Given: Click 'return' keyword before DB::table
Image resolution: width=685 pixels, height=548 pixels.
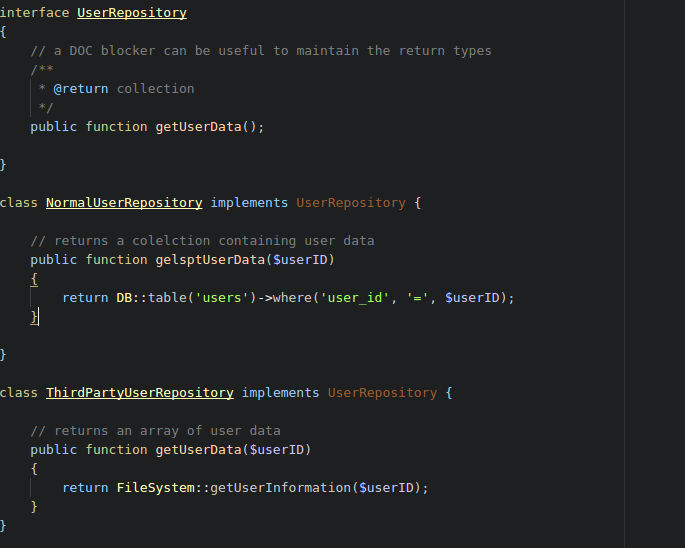Looking at the screenshot, I should point(85,298).
